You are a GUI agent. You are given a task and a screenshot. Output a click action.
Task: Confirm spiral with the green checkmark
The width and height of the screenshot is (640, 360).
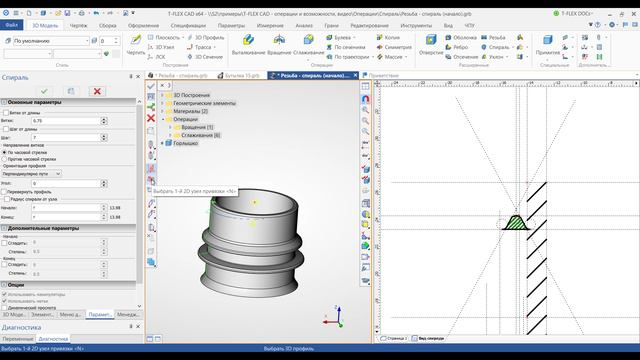pos(44,91)
